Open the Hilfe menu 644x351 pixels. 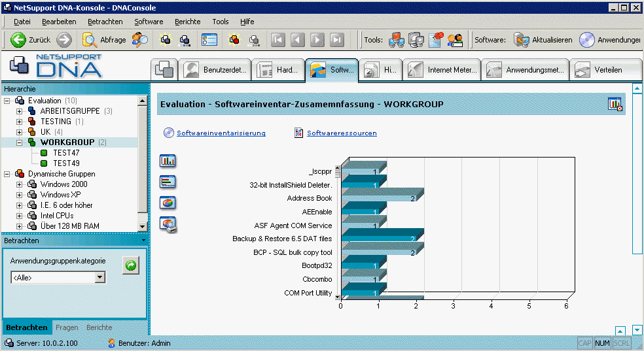click(247, 22)
